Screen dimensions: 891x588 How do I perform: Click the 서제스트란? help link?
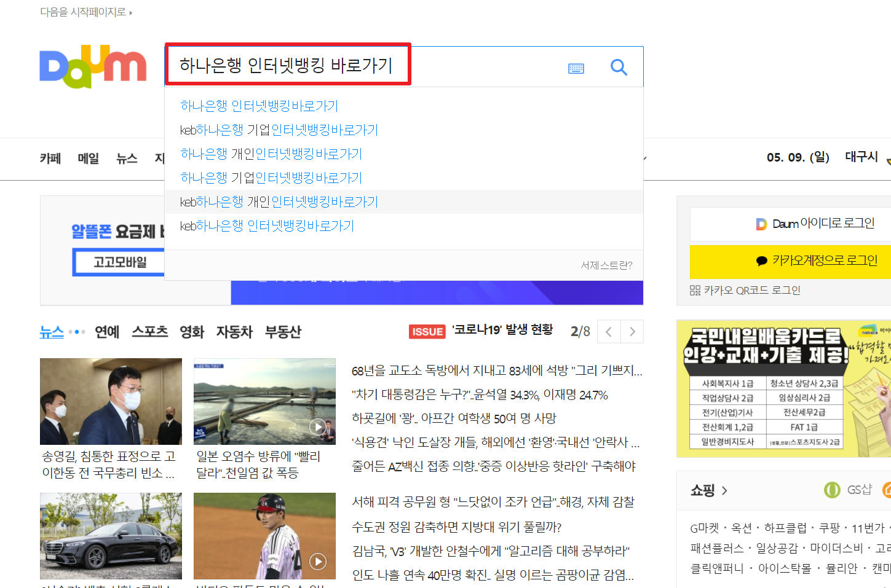606,265
